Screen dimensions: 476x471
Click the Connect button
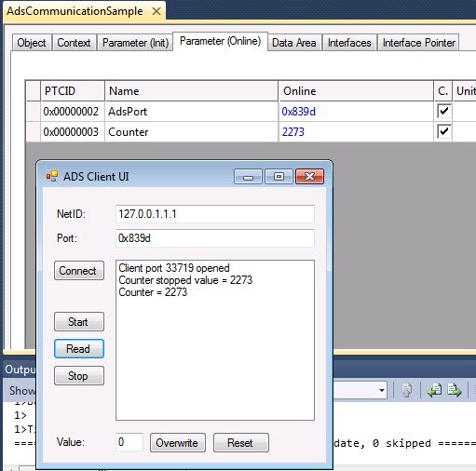pos(79,271)
